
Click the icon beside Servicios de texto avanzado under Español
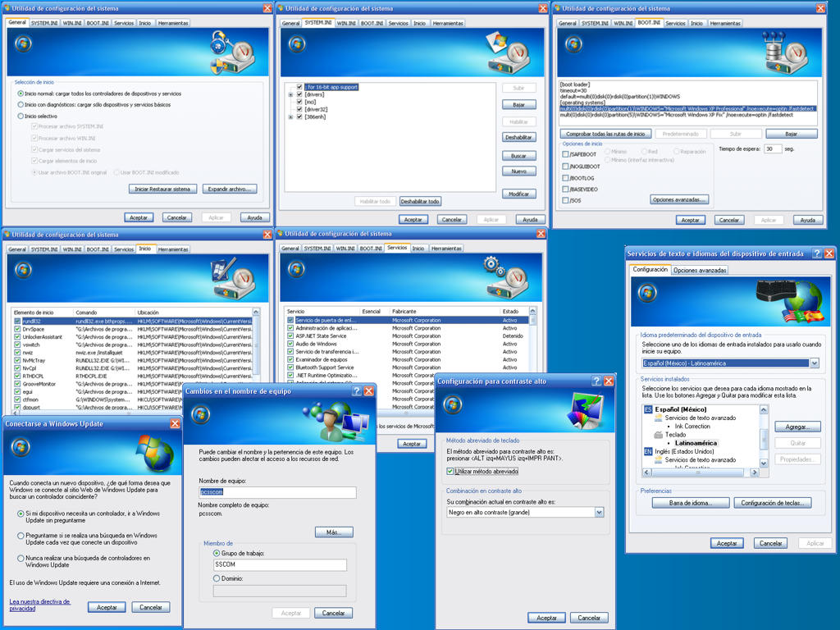pyautogui.click(x=659, y=418)
